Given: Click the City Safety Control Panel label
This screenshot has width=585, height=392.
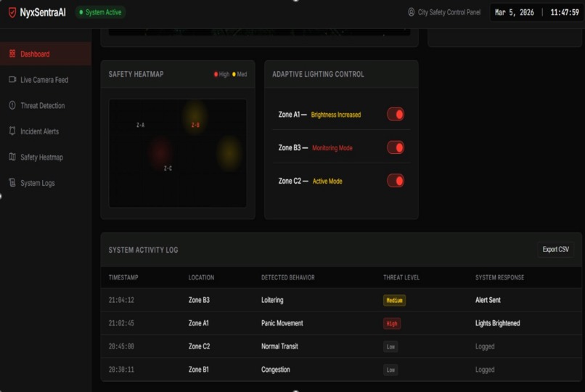Looking at the screenshot, I should (449, 12).
